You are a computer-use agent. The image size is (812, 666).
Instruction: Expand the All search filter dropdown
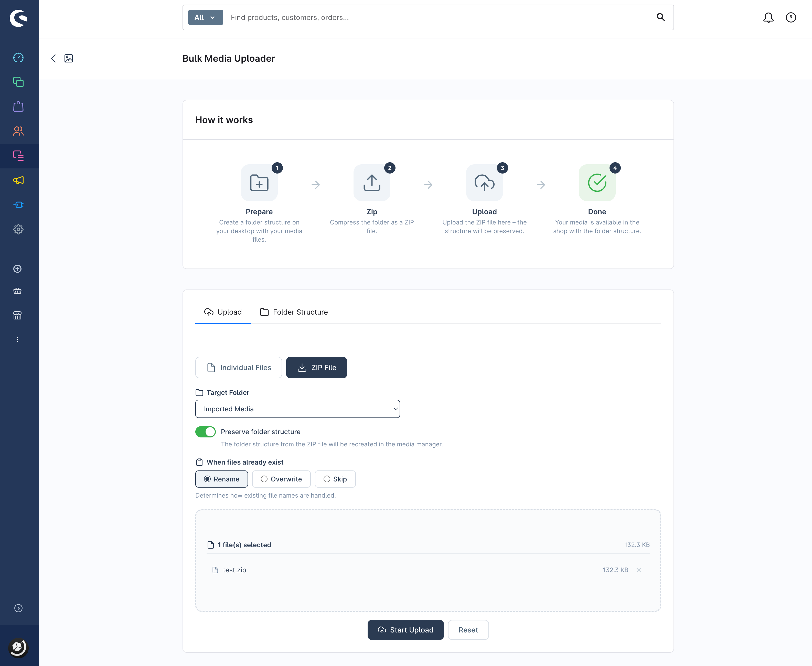click(x=205, y=18)
